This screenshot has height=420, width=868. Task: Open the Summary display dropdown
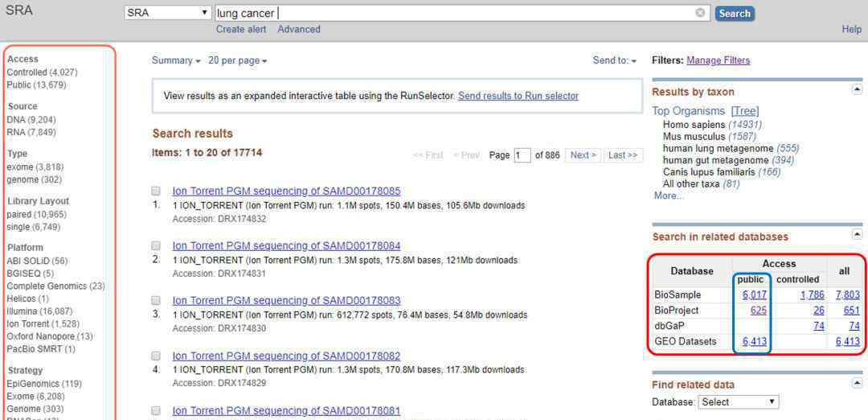[x=176, y=60]
